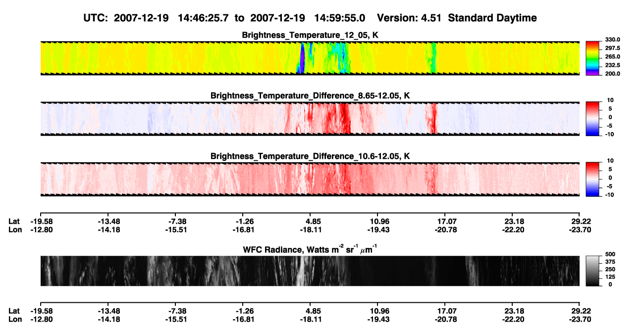Image resolution: width=644 pixels, height=330 pixels.
Task: Click the '232.5' color bar label
Action: point(612,65)
